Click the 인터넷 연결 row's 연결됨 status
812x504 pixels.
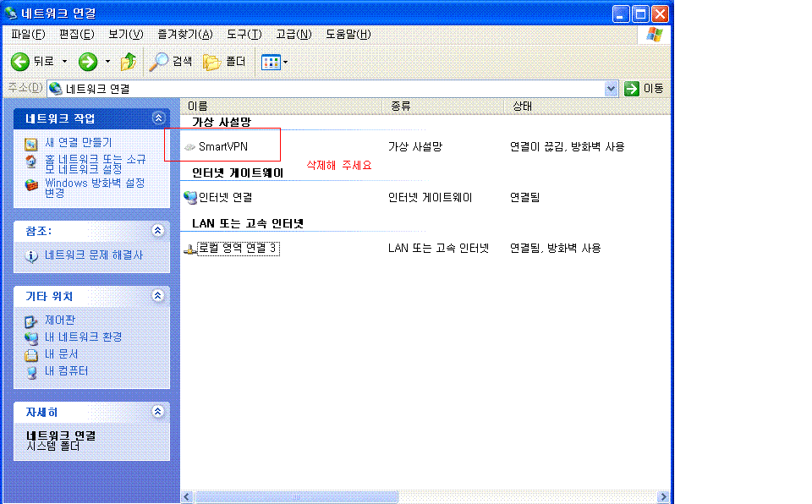tap(524, 197)
